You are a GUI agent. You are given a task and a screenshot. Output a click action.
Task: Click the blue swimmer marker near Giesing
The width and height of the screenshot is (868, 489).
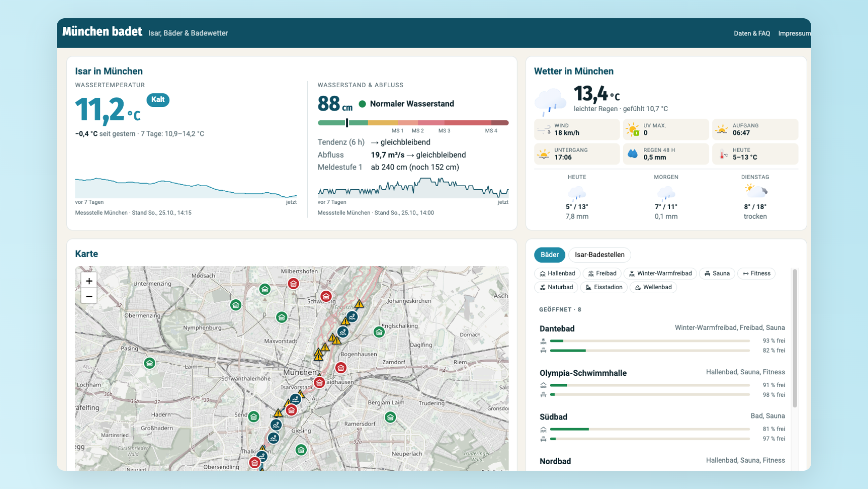pos(276,425)
